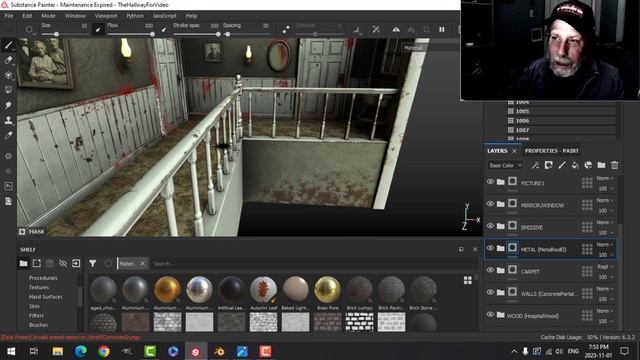This screenshot has height=360, width=640.
Task: Close the Layers tab
Action: [514, 151]
